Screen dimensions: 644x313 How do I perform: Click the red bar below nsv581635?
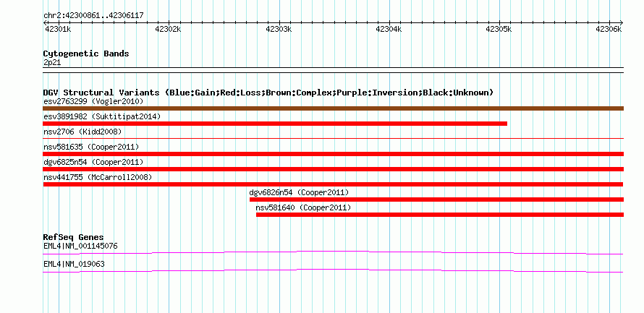tap(333, 154)
